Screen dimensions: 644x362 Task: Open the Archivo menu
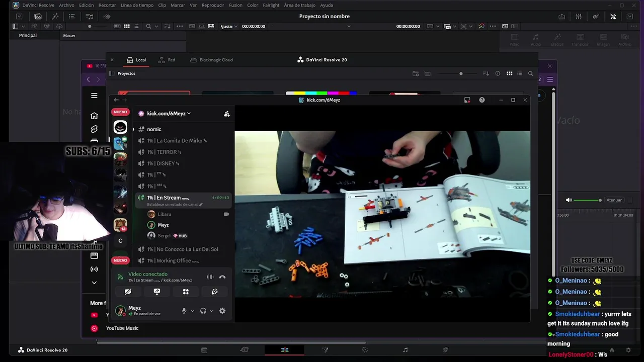point(66,5)
